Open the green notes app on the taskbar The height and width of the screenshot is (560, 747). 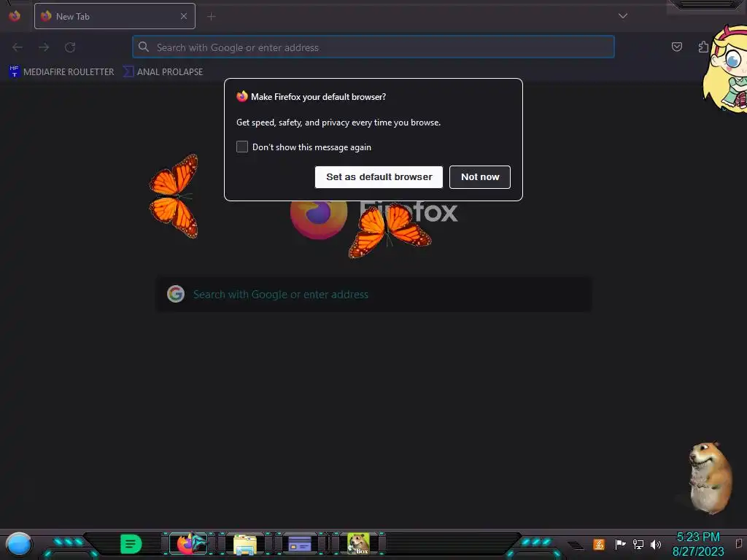pyautogui.click(x=131, y=544)
